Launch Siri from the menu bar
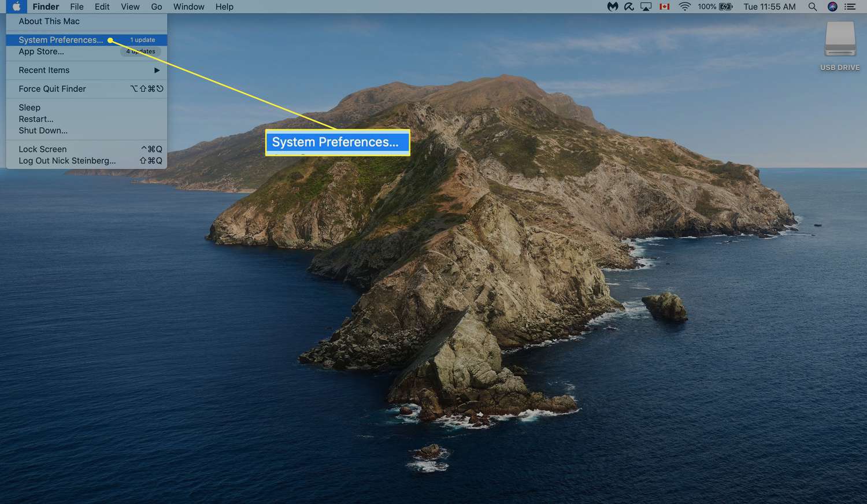Image resolution: width=867 pixels, height=504 pixels. point(832,7)
